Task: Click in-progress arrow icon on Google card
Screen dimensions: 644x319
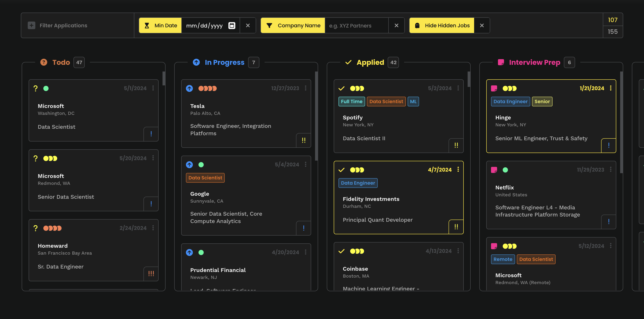Action: [x=189, y=164]
